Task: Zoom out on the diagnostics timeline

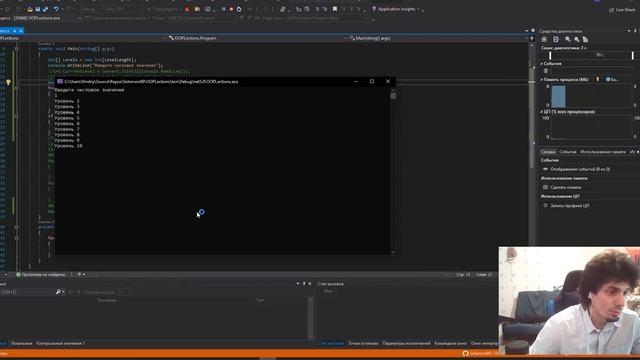Action: coord(577,39)
